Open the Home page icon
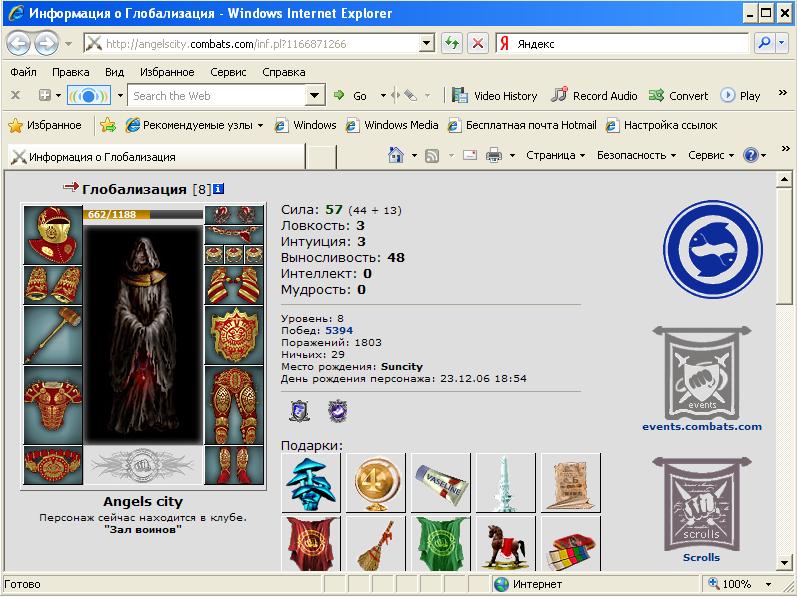Image resolution: width=797 pixels, height=598 pixels. pyautogui.click(x=396, y=155)
